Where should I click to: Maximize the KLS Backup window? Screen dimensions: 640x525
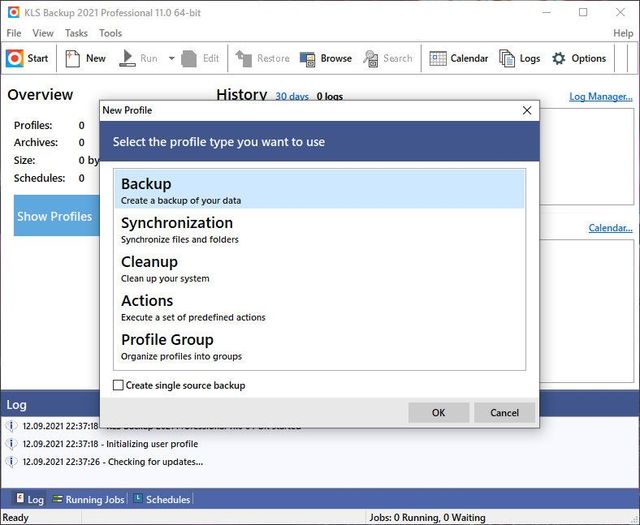583,12
